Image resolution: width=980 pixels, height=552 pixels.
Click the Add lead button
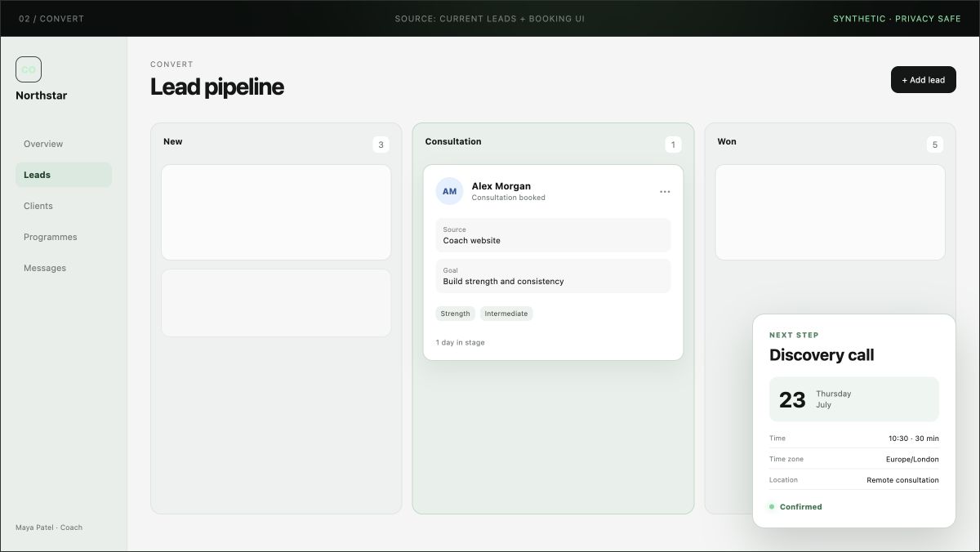[x=924, y=80]
